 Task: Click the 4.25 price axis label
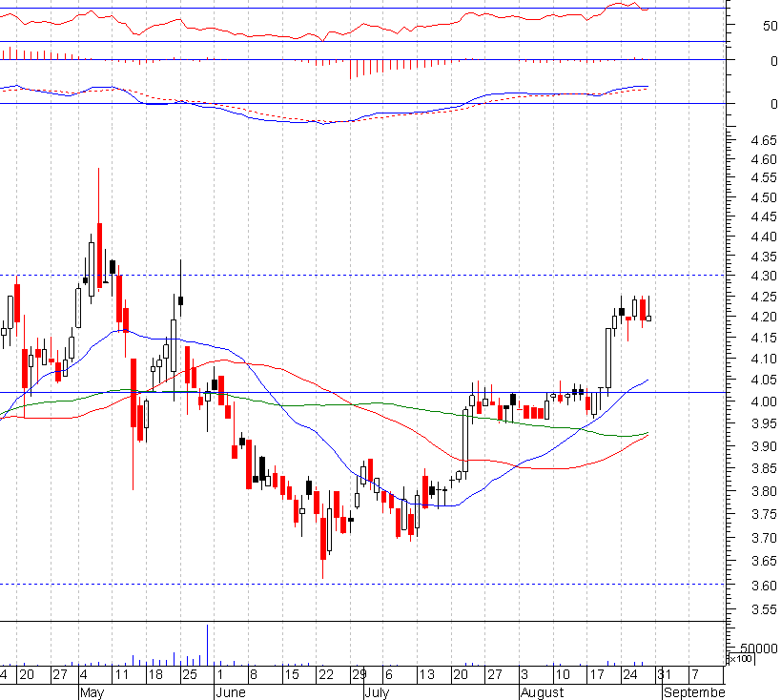764,297
